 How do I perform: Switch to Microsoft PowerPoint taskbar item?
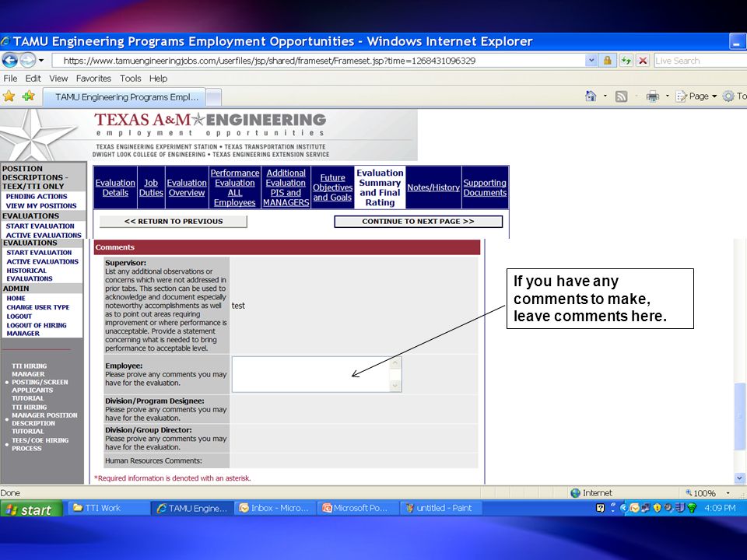pos(356,508)
